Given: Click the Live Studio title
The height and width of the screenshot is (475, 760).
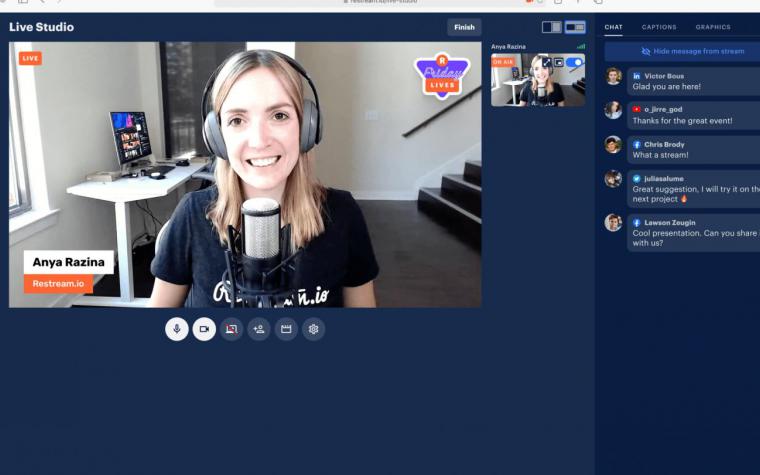Looking at the screenshot, I should (x=41, y=27).
